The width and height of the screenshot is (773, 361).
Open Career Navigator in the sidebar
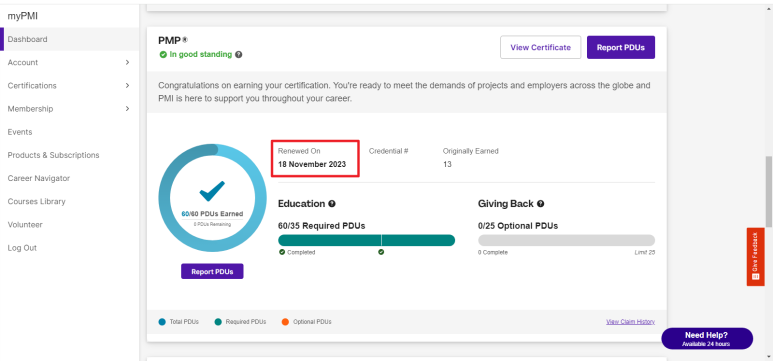click(x=38, y=179)
